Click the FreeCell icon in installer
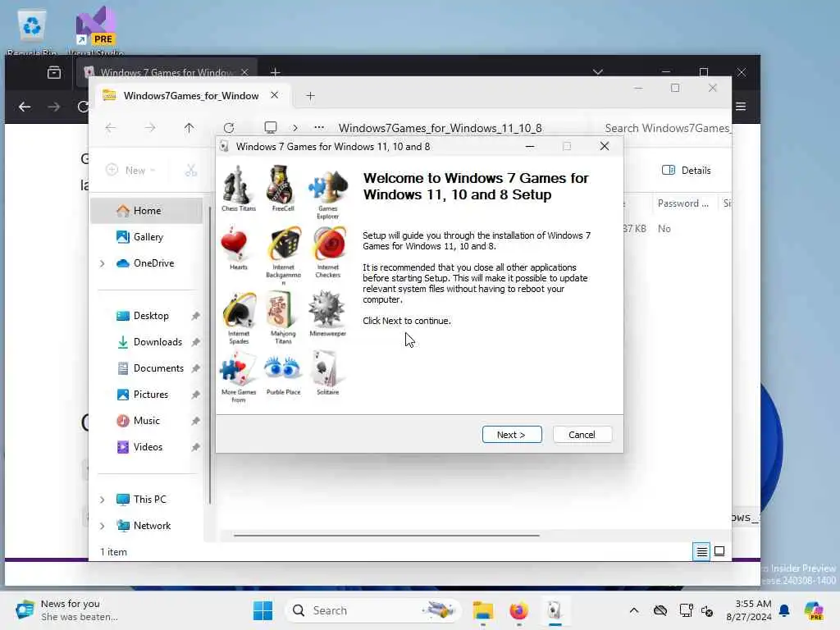The image size is (840, 630). pos(282,185)
